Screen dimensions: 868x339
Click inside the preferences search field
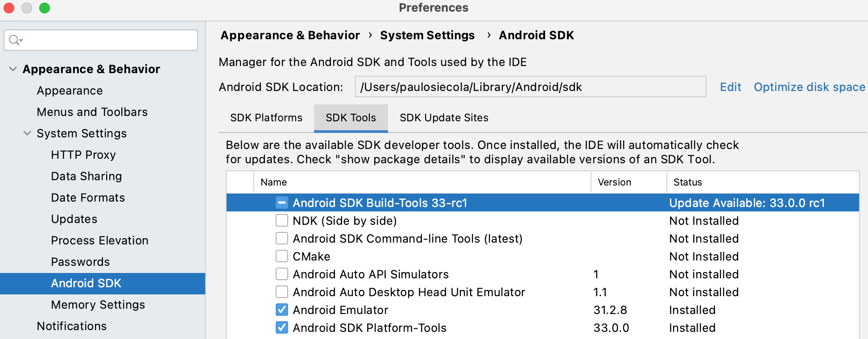(x=107, y=40)
